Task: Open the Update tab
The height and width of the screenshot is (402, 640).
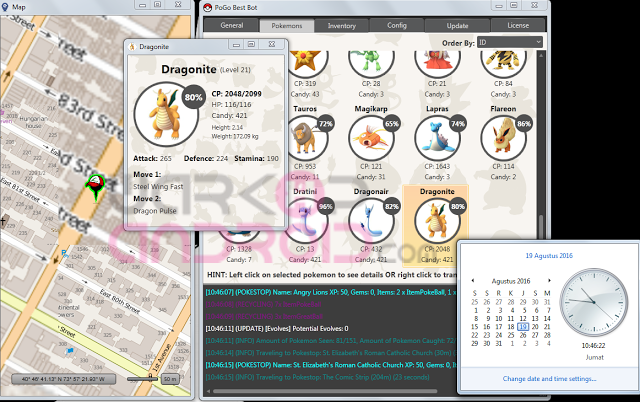Action: click(457, 25)
